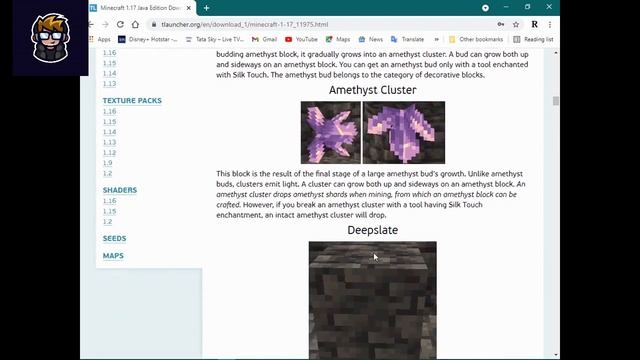Viewport: 640px width, 360px height.
Task: Open Texture Packs version 1.12
Action: (109, 153)
